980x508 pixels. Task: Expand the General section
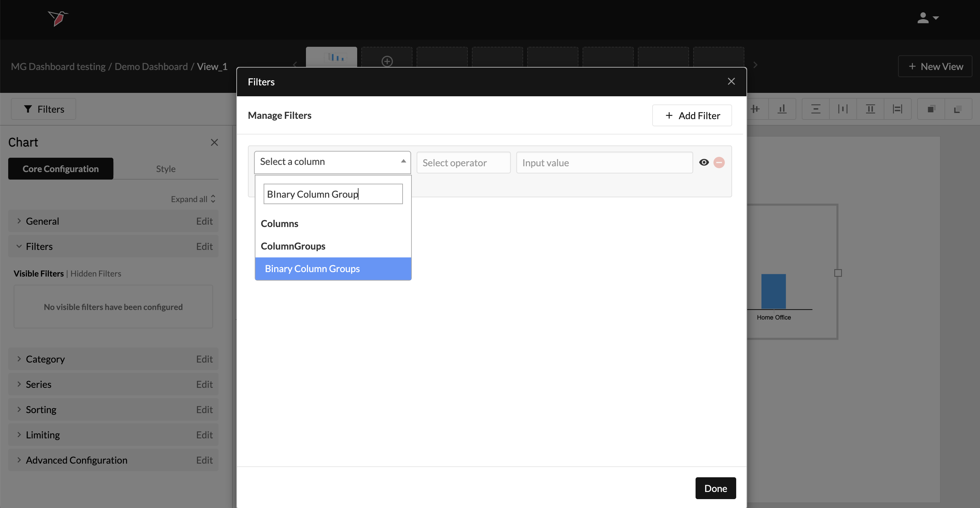coord(42,221)
